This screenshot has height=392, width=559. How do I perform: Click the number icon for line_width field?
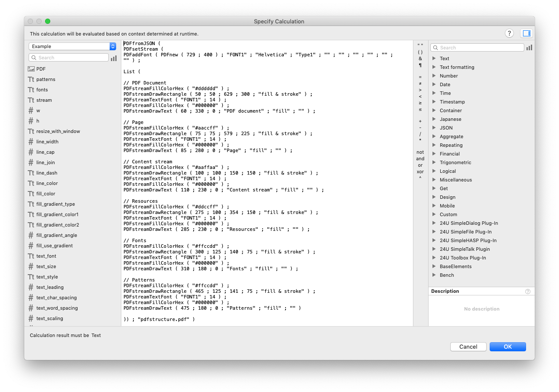tap(31, 142)
